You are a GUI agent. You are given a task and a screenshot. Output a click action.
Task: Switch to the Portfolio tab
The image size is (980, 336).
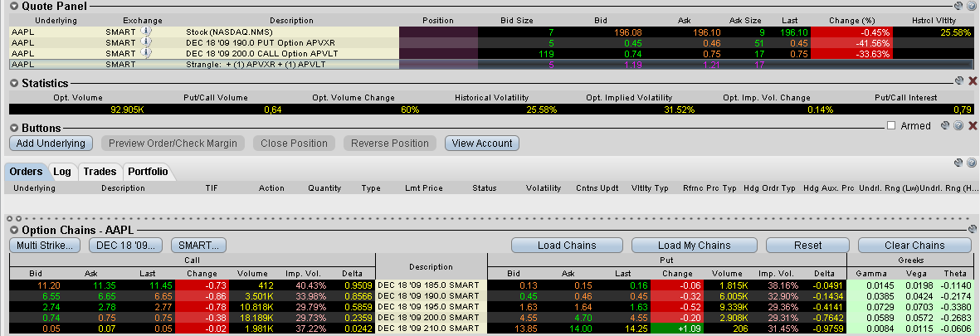148,171
